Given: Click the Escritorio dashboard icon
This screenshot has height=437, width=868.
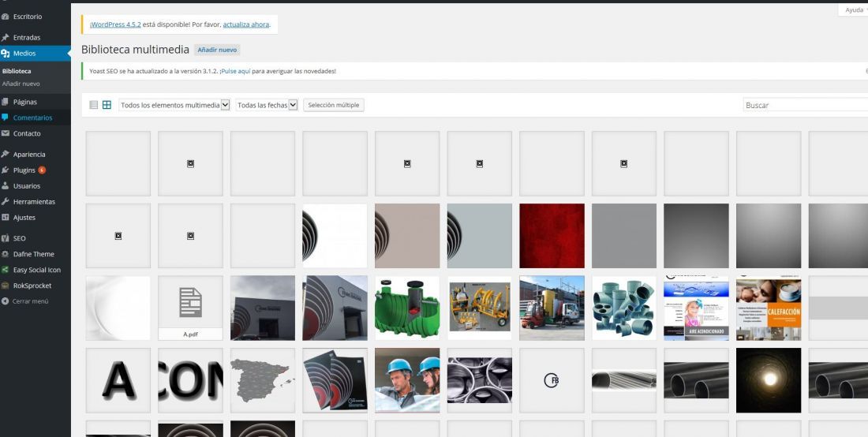Looking at the screenshot, I should [6, 17].
